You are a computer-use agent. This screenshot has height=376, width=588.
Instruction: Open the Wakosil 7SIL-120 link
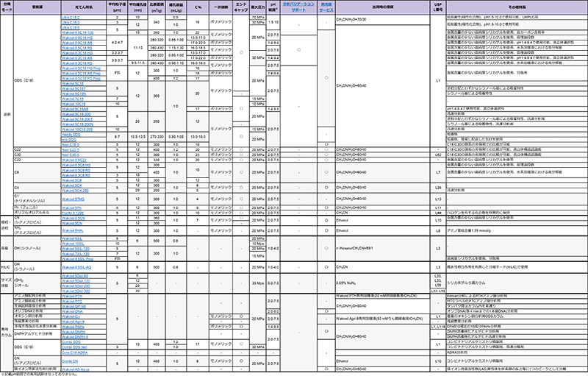76,254
